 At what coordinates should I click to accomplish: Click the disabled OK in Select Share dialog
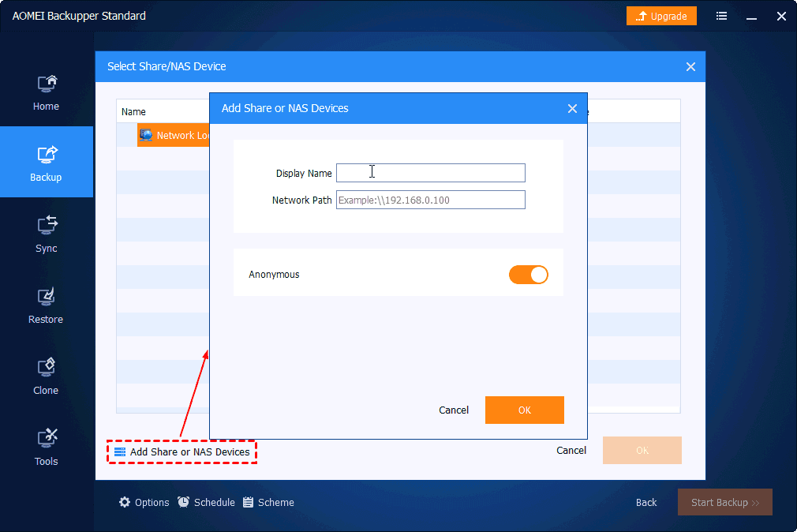pyautogui.click(x=642, y=450)
